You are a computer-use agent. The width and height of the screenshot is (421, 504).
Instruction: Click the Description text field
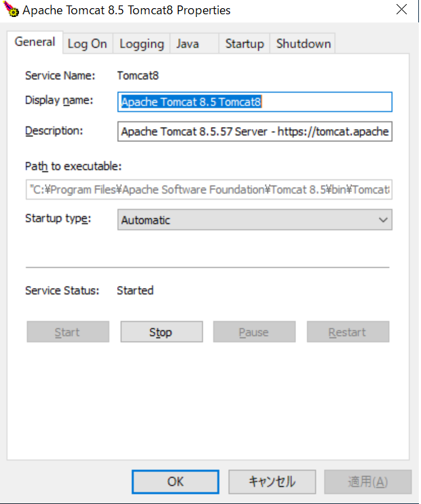pyautogui.click(x=255, y=132)
